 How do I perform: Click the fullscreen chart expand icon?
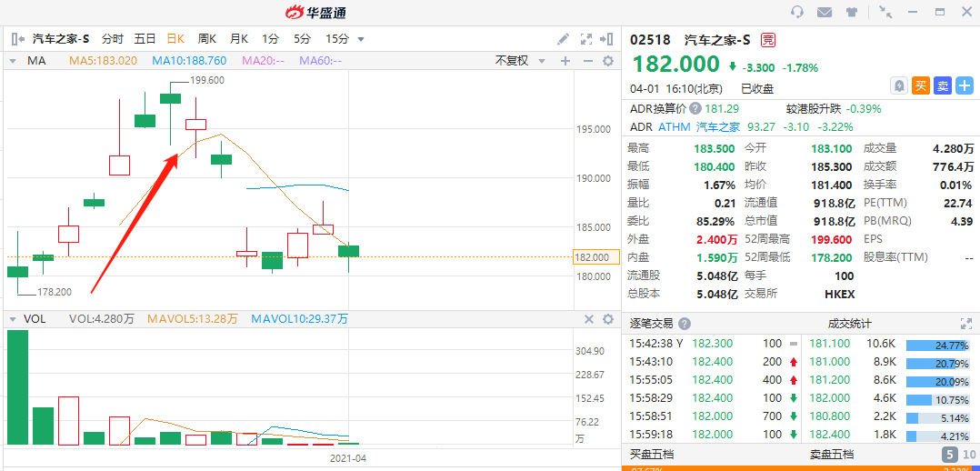click(586, 39)
